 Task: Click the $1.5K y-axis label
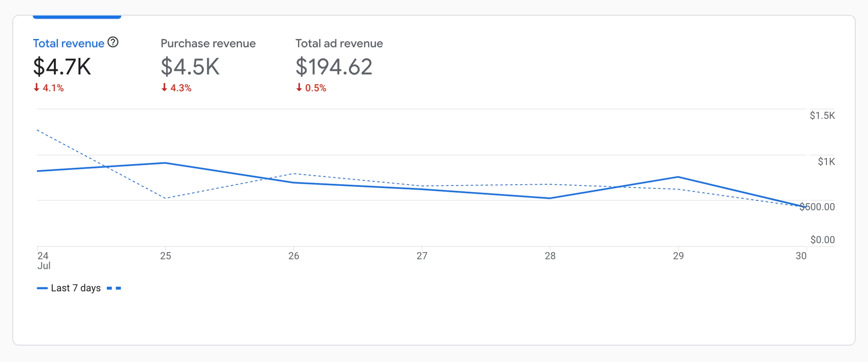tap(822, 115)
